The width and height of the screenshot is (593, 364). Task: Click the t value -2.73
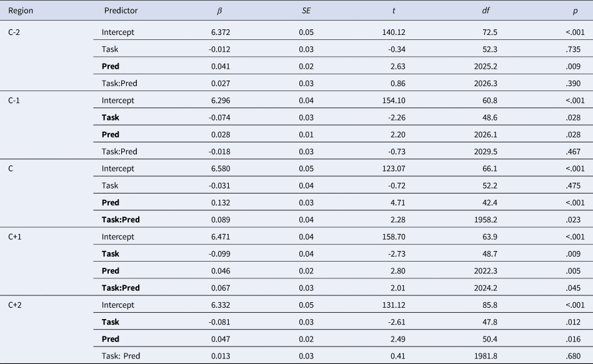(400, 253)
